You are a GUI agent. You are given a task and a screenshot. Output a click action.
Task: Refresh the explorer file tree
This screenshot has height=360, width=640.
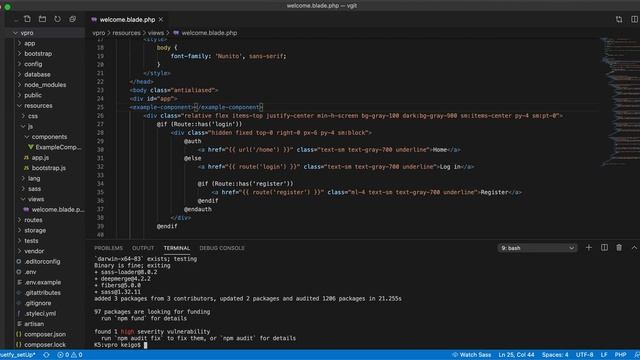(x=58, y=19)
